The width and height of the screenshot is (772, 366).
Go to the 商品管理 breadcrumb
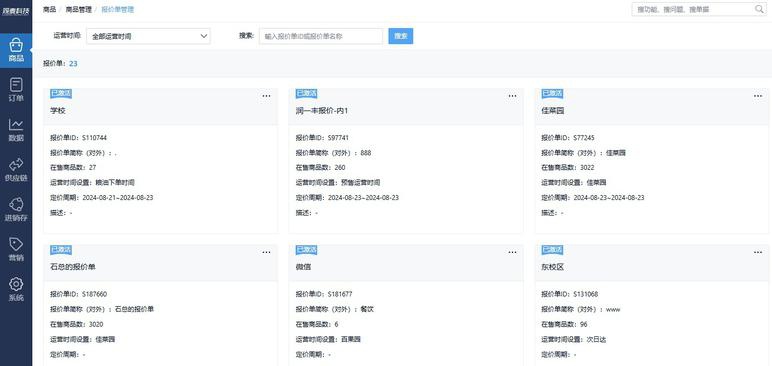point(78,9)
